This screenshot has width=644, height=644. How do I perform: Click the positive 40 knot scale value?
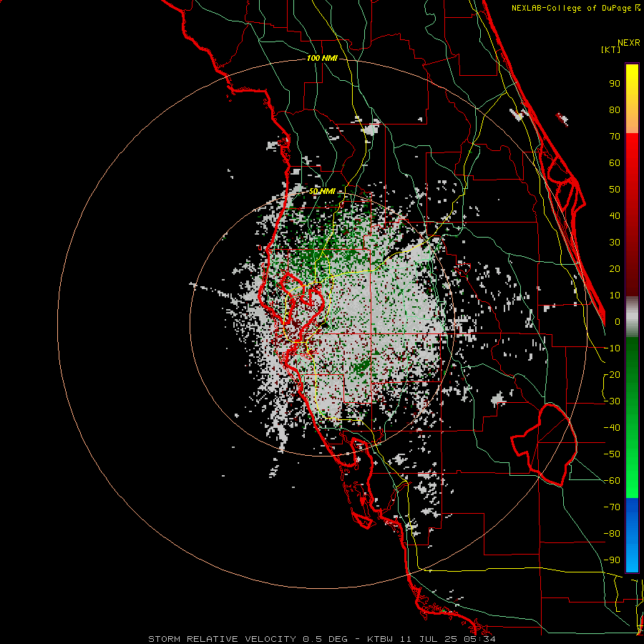(615, 216)
